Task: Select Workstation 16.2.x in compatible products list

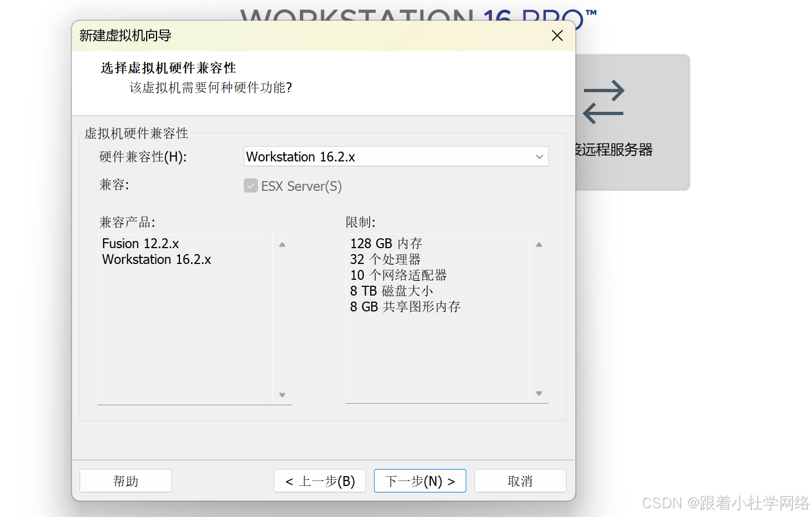Action: pos(157,259)
